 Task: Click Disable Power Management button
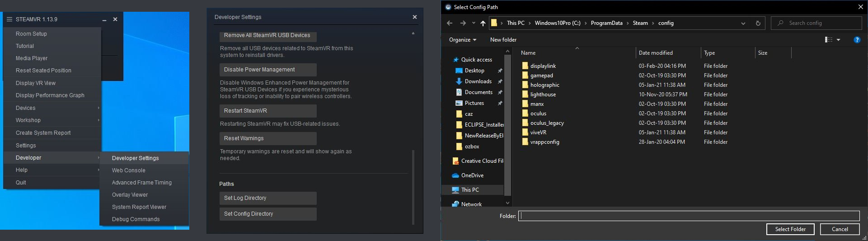click(267, 70)
